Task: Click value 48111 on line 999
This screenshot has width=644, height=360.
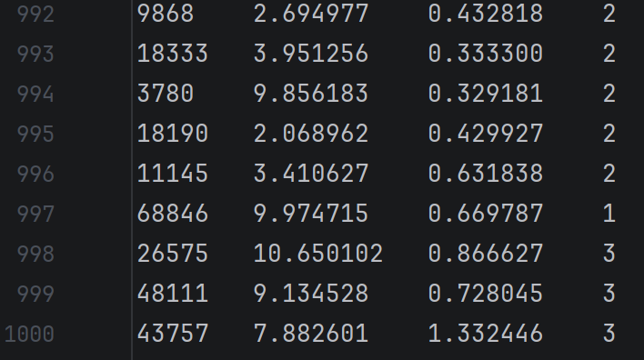Action: click(173, 293)
